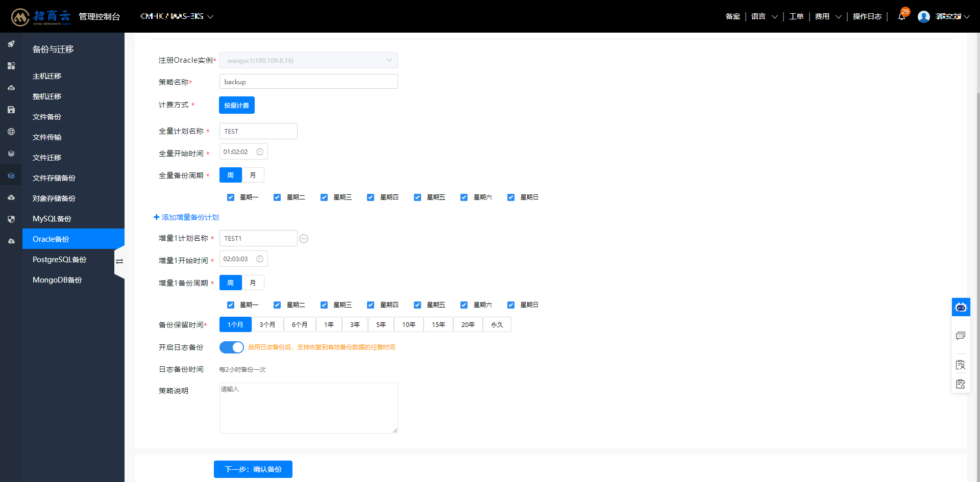Open the chat message icon on the right panel
The height and width of the screenshot is (482, 980).
click(961, 336)
